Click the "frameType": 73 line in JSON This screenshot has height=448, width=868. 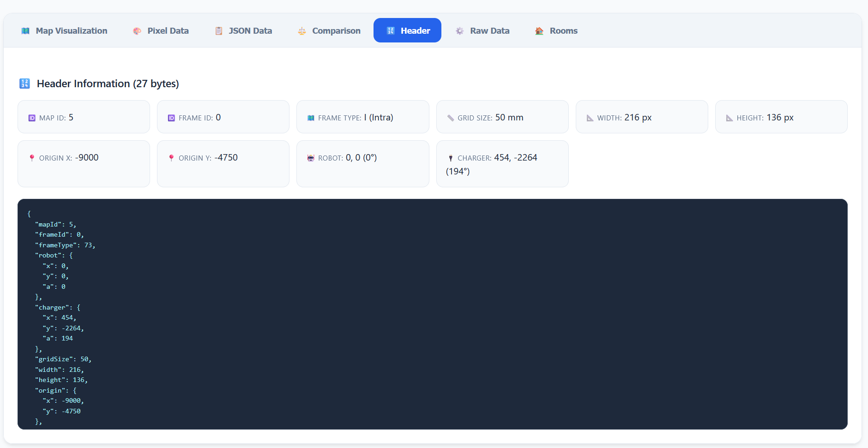[65, 245]
